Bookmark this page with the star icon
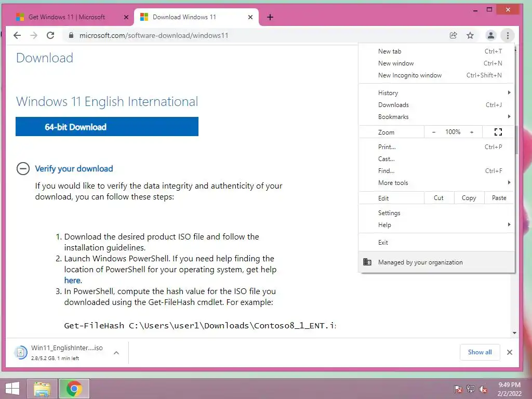Image resolution: width=532 pixels, height=399 pixels. (x=470, y=35)
